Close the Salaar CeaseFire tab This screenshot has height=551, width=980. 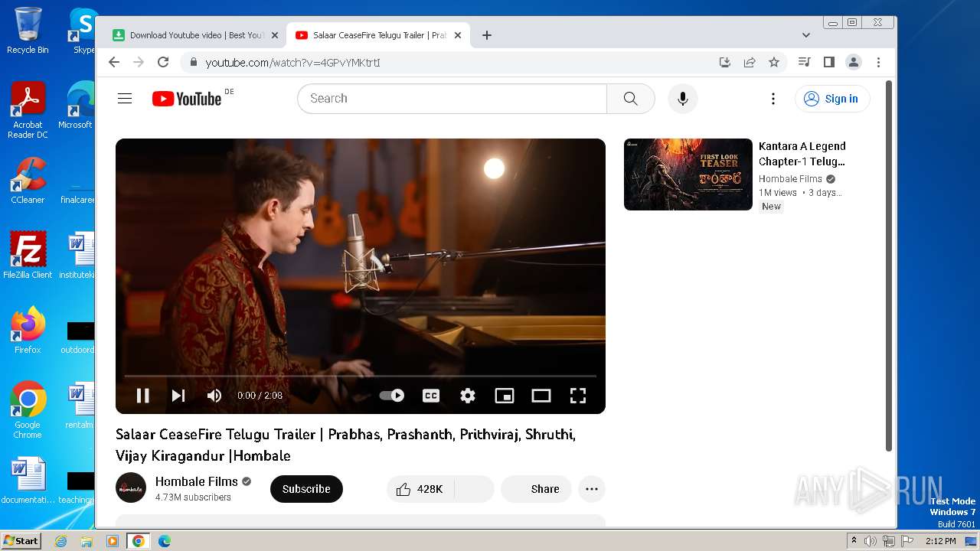click(x=458, y=35)
